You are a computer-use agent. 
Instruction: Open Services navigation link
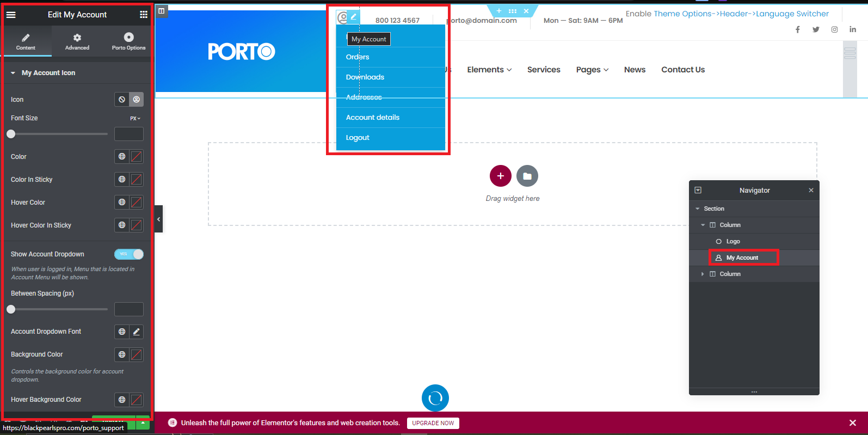(x=544, y=70)
